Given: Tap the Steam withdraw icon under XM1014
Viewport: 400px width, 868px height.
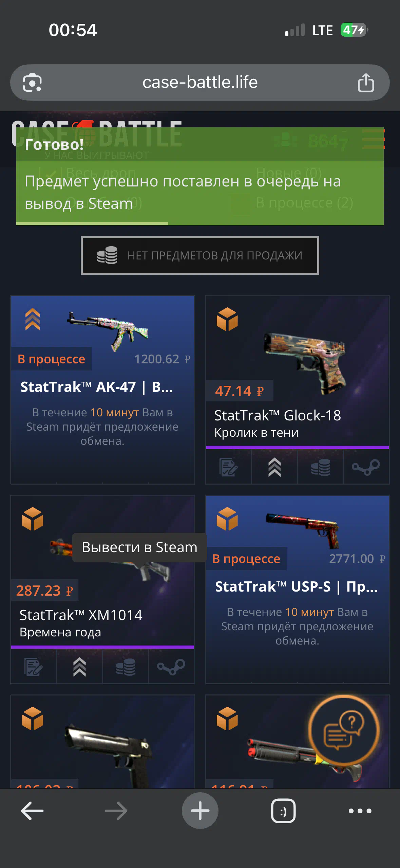Looking at the screenshot, I should pos(171,667).
